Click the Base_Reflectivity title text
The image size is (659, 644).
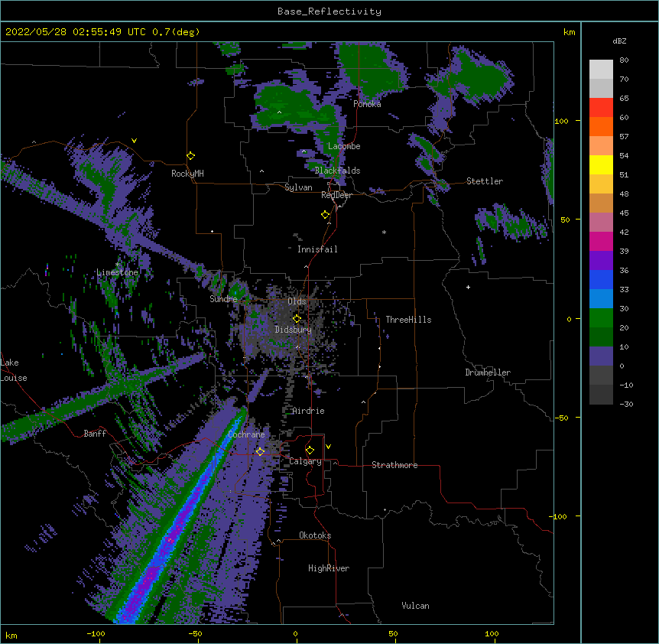tap(329, 11)
